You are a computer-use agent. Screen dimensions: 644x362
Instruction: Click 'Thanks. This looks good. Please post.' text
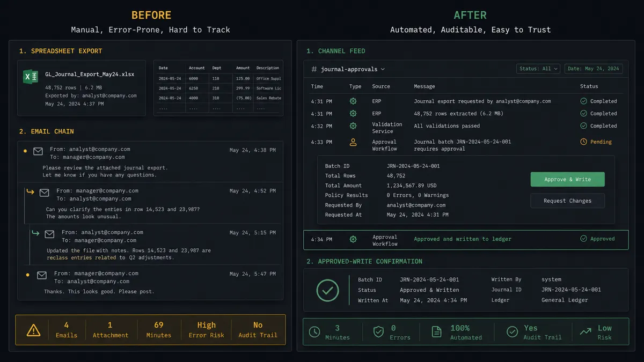point(99,292)
